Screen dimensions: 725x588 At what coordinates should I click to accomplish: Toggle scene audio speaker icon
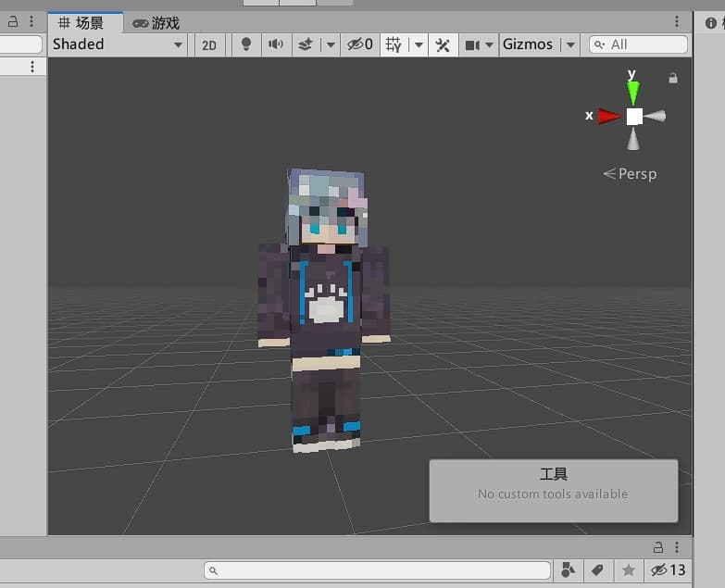[x=276, y=44]
